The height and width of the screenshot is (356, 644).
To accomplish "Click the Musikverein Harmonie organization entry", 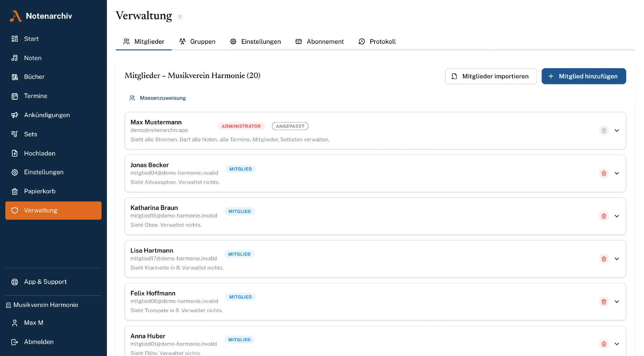I will [x=42, y=305].
